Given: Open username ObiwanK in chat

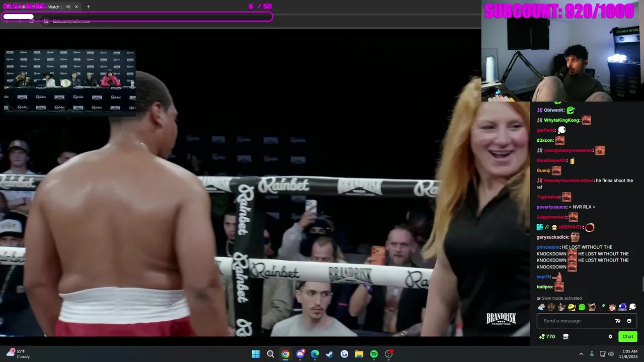Looking at the screenshot, I should (x=554, y=110).
